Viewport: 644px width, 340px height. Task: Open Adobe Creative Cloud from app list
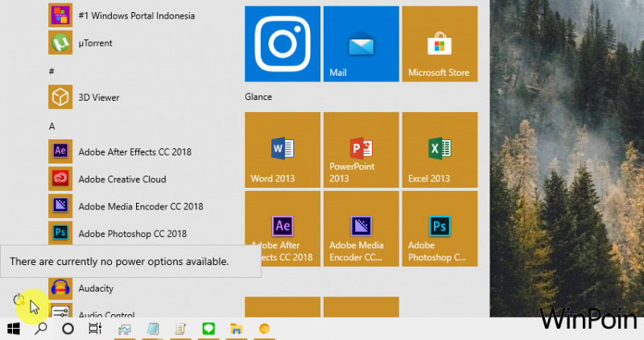(x=108, y=179)
